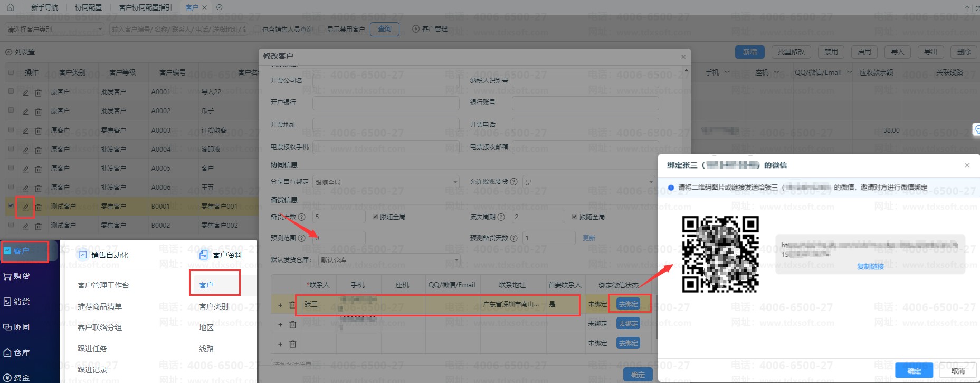The width and height of the screenshot is (980, 383).
Task: Click the help icon next to 备货天数
Action: pos(302,217)
